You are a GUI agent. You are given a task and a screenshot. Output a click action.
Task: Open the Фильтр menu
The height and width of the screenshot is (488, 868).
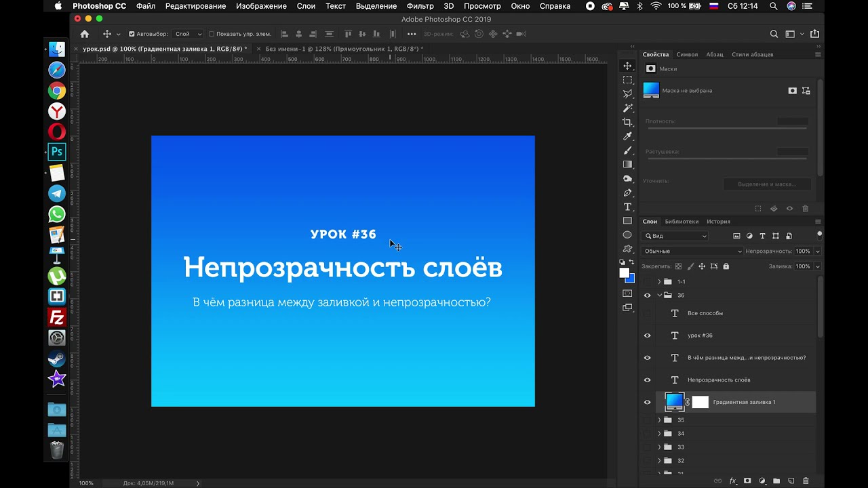420,6
